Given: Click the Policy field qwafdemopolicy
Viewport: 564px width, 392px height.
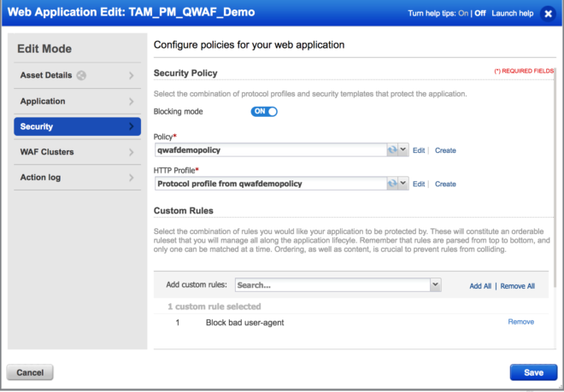Looking at the screenshot, I should tap(271, 150).
